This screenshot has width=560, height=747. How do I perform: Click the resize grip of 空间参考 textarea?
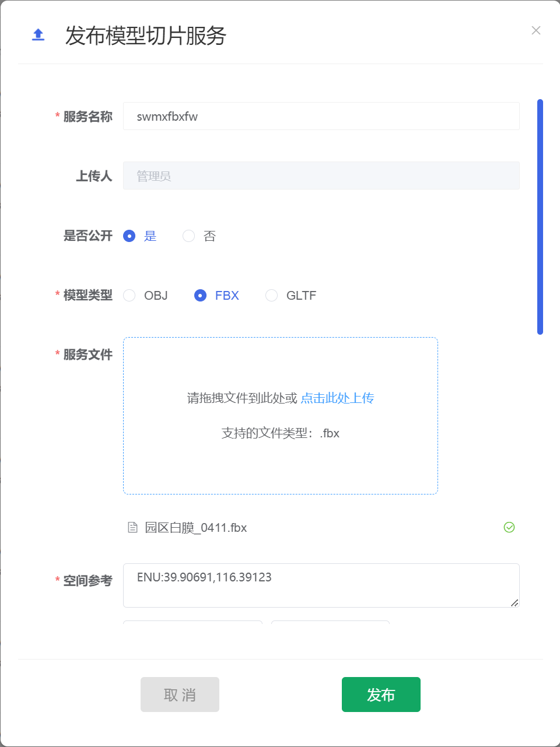[514, 602]
